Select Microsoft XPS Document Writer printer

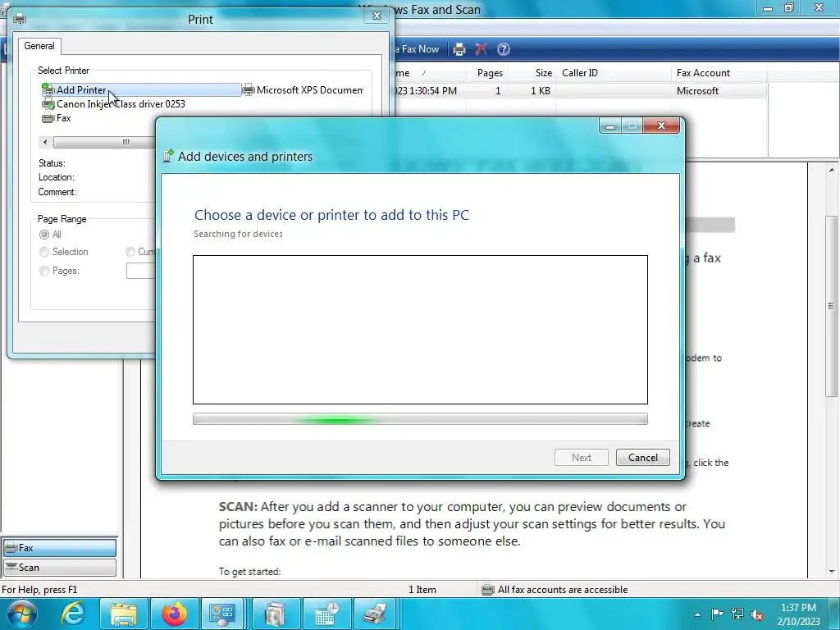(x=304, y=90)
